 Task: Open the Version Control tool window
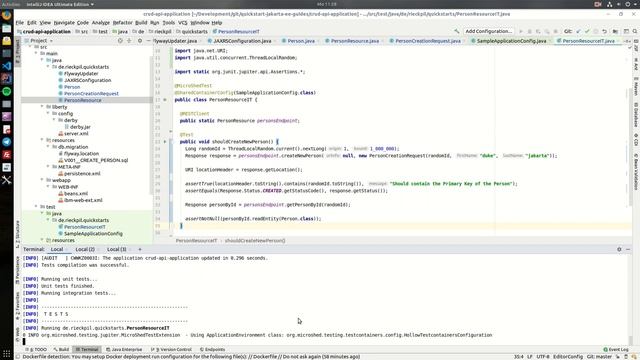(171, 349)
